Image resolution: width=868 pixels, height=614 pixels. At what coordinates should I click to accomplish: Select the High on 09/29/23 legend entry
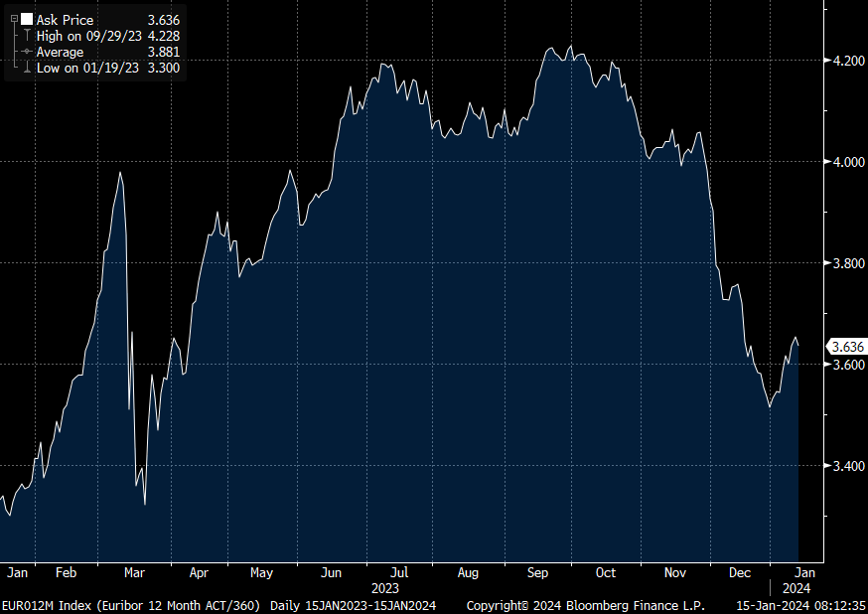[x=87, y=36]
